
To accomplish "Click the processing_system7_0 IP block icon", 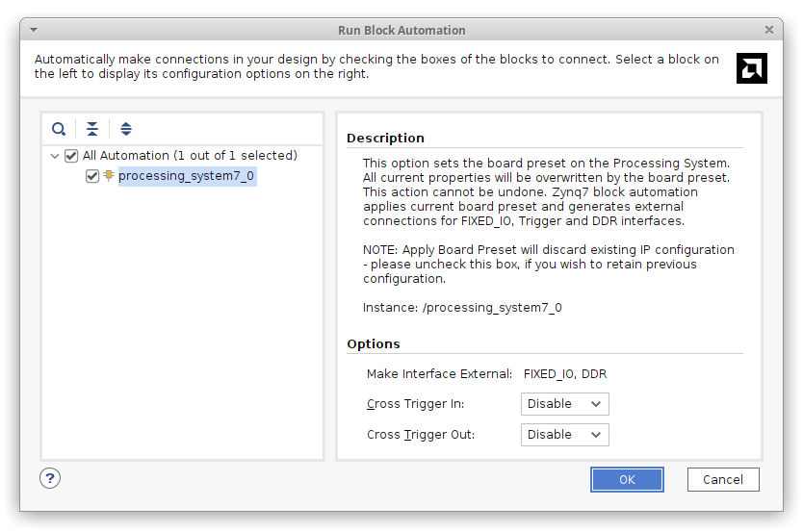I will tap(109, 176).
